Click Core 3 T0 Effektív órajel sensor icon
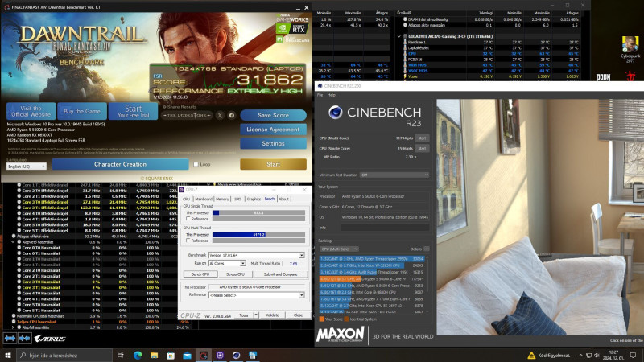The width and height of the screenshot is (644, 362). (x=19, y=202)
